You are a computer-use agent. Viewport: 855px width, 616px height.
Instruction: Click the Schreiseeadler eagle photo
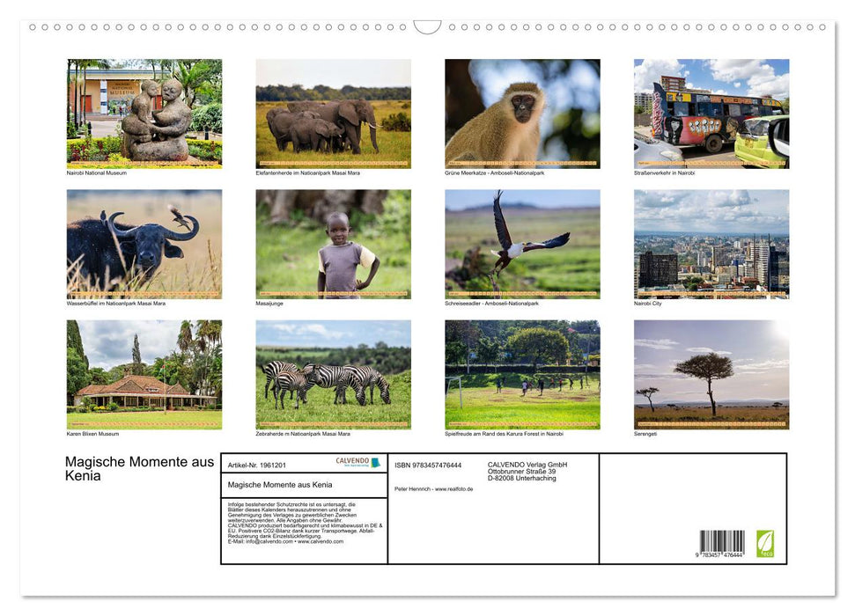point(522,243)
